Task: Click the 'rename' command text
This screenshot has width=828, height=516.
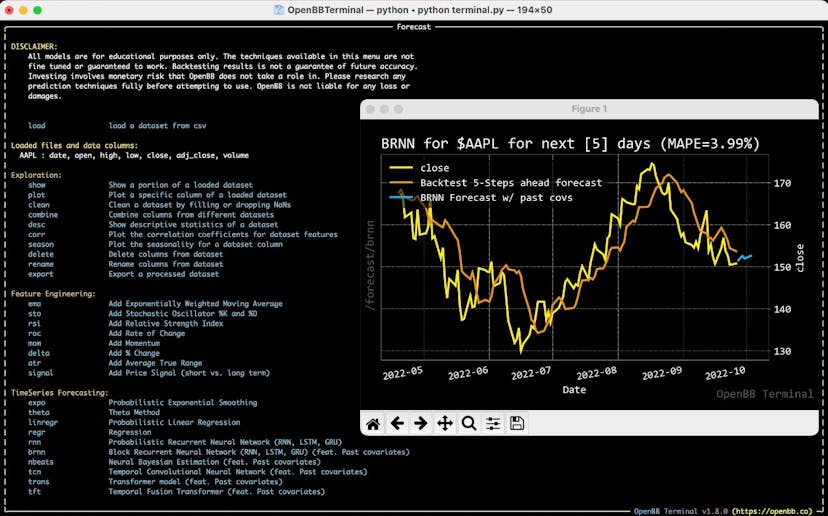Action: [41, 264]
